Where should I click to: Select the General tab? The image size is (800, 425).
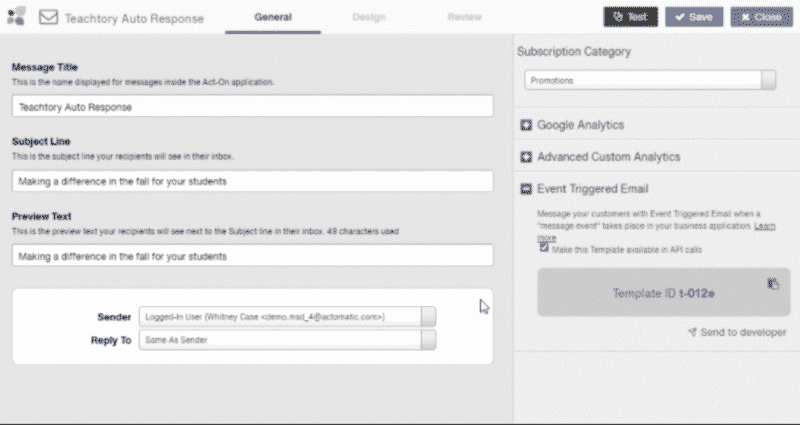pos(273,17)
